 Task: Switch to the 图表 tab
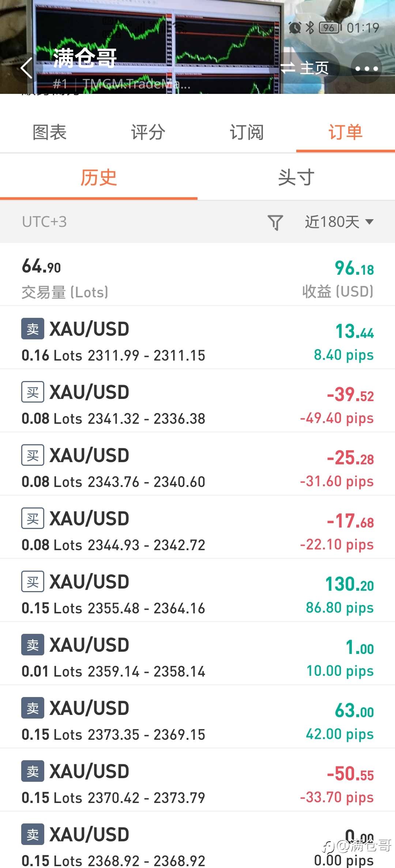tap(49, 132)
